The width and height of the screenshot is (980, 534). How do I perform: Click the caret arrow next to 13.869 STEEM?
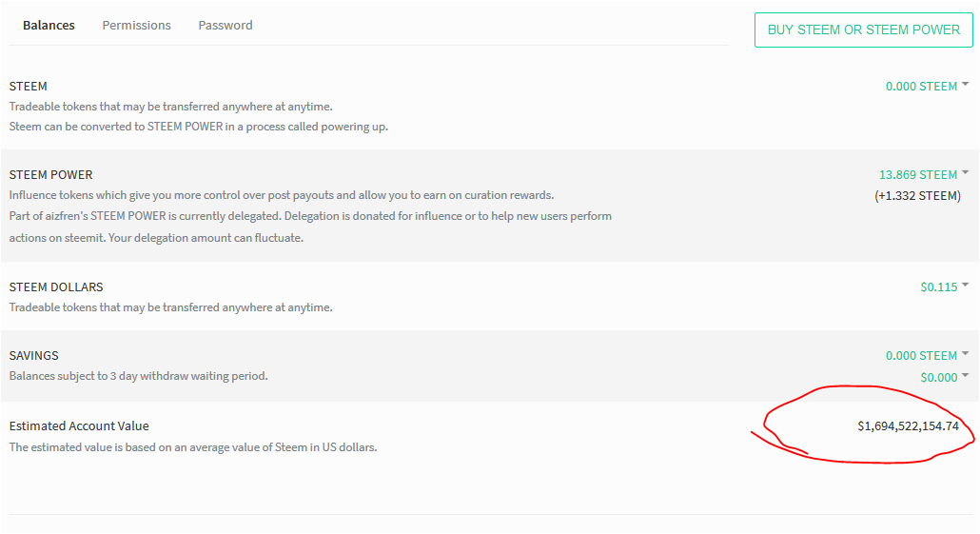[x=966, y=173]
